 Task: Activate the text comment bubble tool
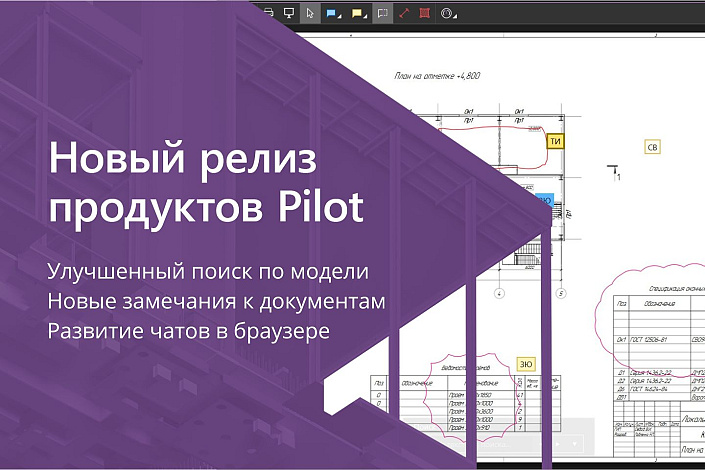[383, 13]
